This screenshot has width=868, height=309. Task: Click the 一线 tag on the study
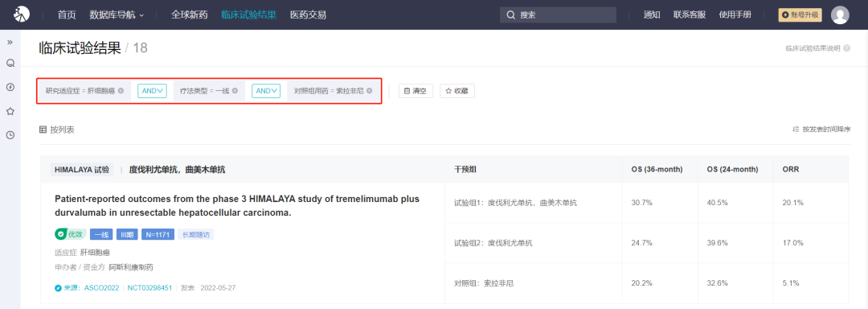pyautogui.click(x=100, y=234)
